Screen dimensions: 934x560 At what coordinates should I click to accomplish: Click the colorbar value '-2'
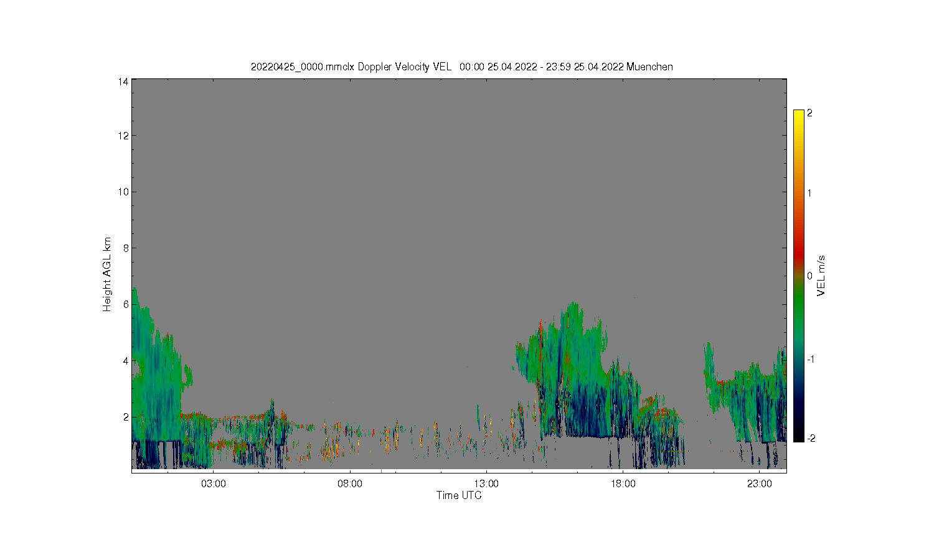coord(810,438)
